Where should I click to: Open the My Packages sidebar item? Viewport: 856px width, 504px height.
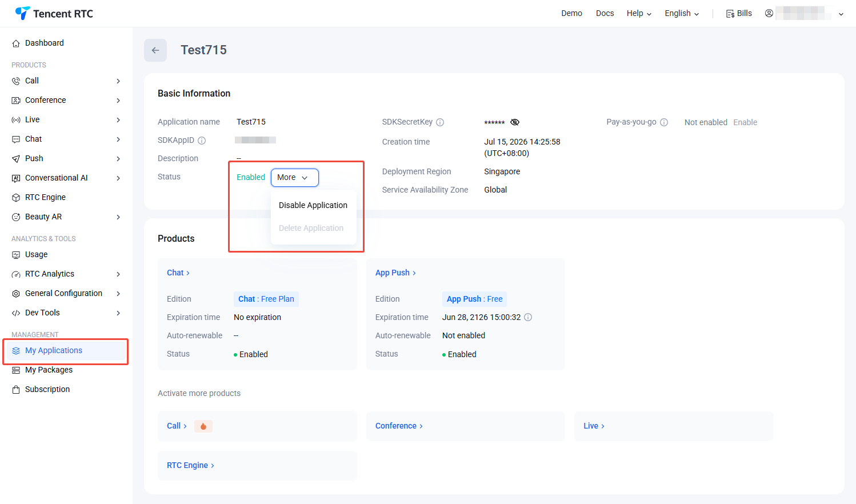pyautogui.click(x=66, y=370)
